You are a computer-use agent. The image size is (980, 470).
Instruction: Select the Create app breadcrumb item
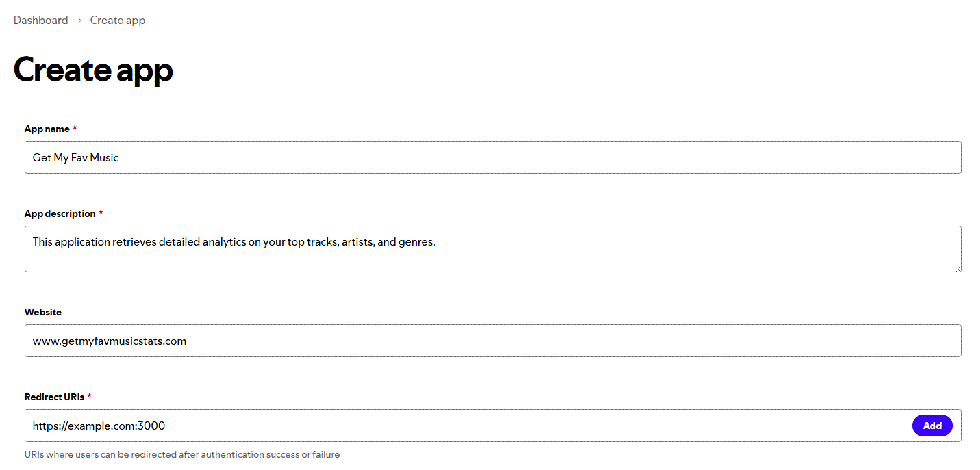click(117, 20)
